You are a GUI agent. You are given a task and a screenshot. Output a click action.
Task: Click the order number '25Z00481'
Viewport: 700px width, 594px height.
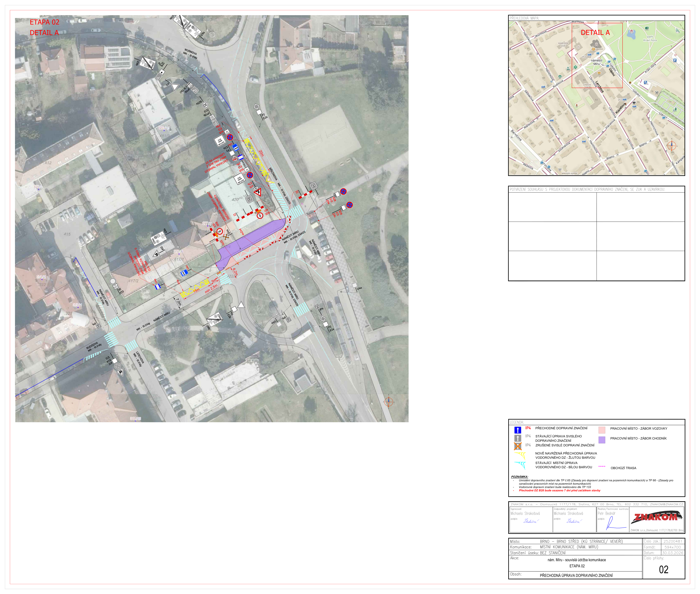point(673,541)
